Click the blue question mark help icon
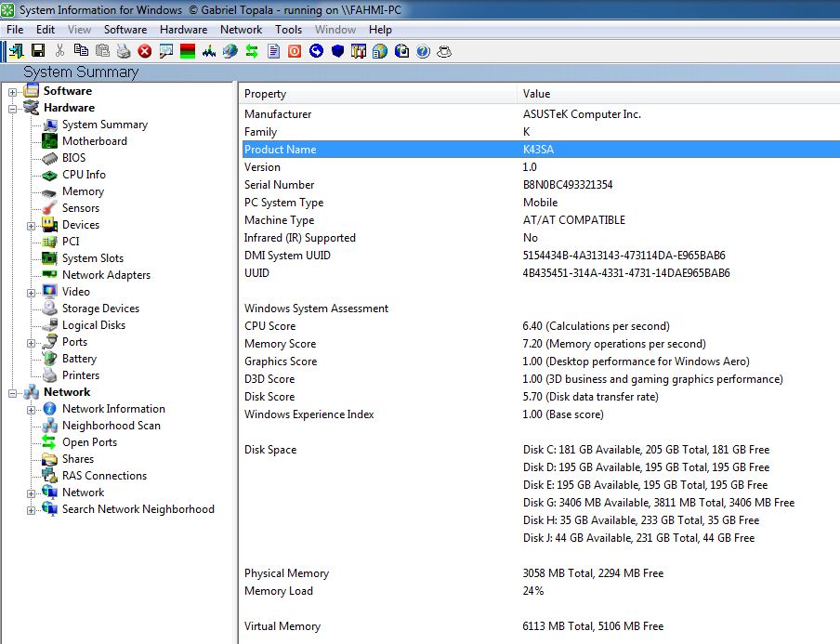The image size is (840, 644). coord(423,51)
